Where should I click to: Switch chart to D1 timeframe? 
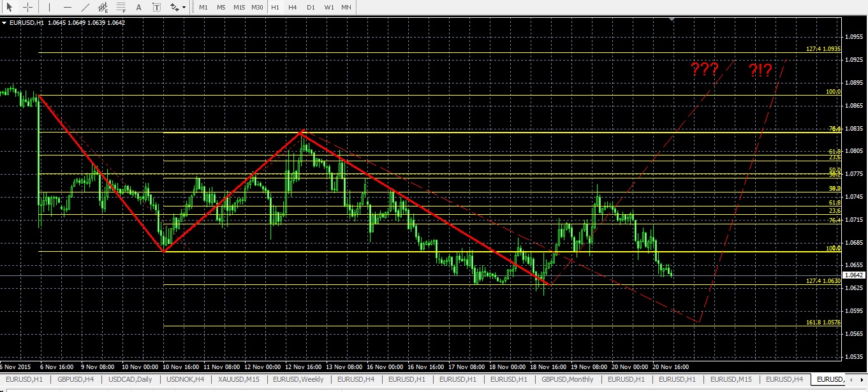pos(311,7)
